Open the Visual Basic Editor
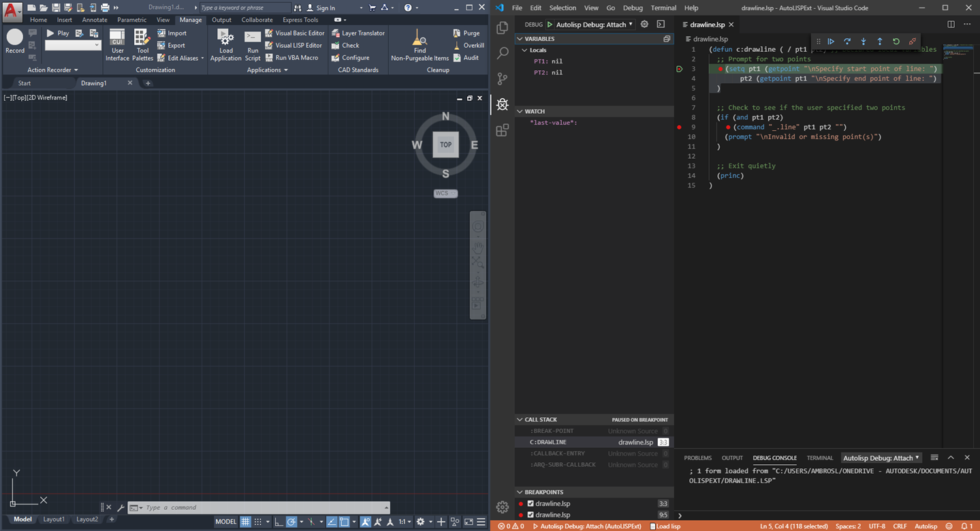The image size is (980, 531). 295,33
